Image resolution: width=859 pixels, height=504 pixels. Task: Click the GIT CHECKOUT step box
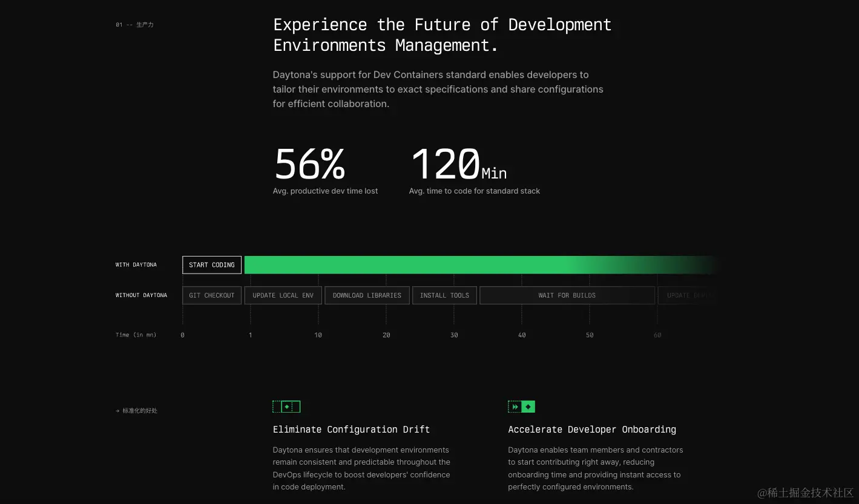tap(212, 295)
